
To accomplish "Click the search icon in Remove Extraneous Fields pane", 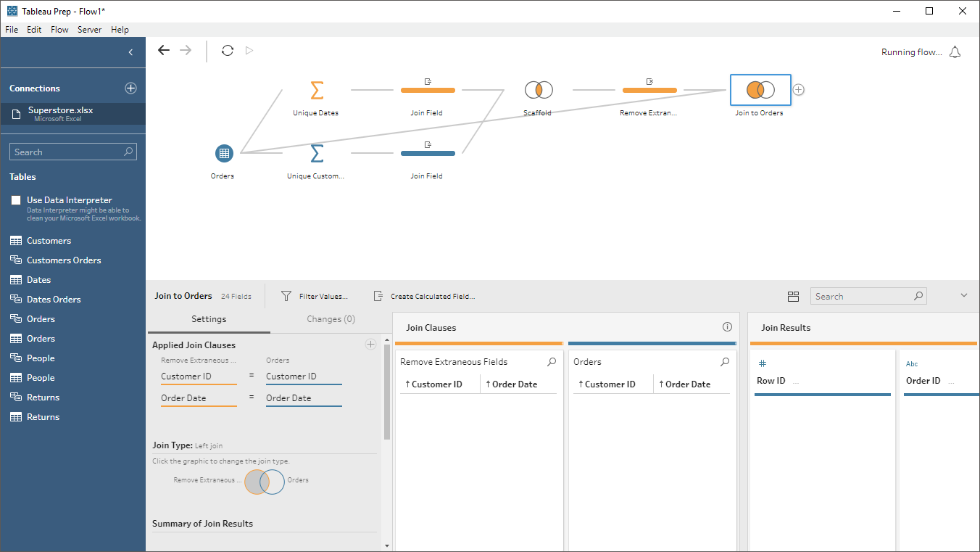I will pos(552,362).
